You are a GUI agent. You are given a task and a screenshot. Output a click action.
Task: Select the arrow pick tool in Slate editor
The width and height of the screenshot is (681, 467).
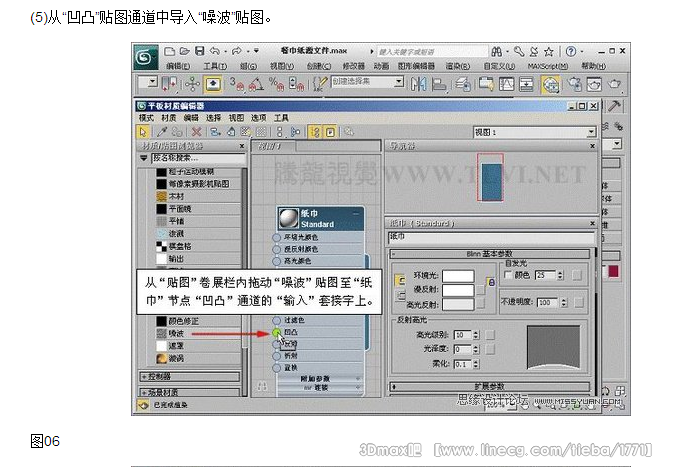click(x=143, y=132)
